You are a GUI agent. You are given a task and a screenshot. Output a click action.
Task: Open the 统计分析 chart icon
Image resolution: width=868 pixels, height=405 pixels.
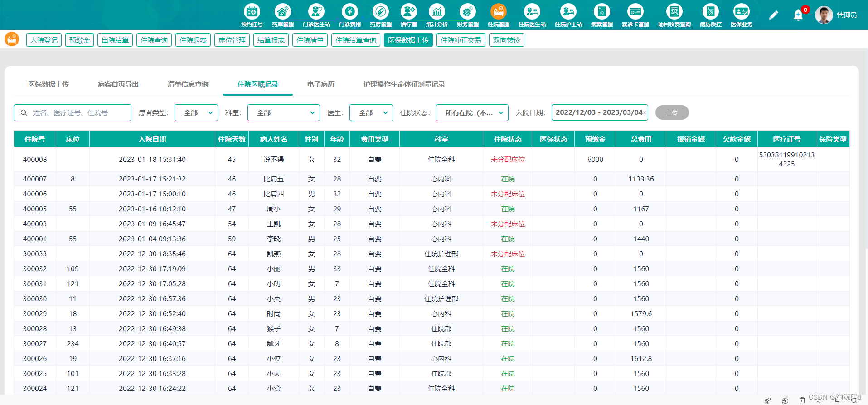click(437, 11)
